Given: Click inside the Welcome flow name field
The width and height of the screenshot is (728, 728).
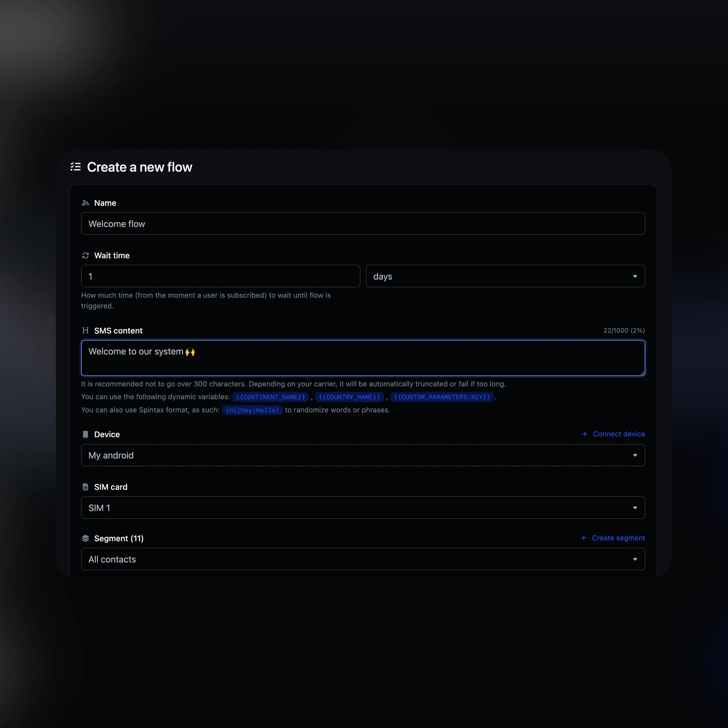Looking at the screenshot, I should 363,223.
